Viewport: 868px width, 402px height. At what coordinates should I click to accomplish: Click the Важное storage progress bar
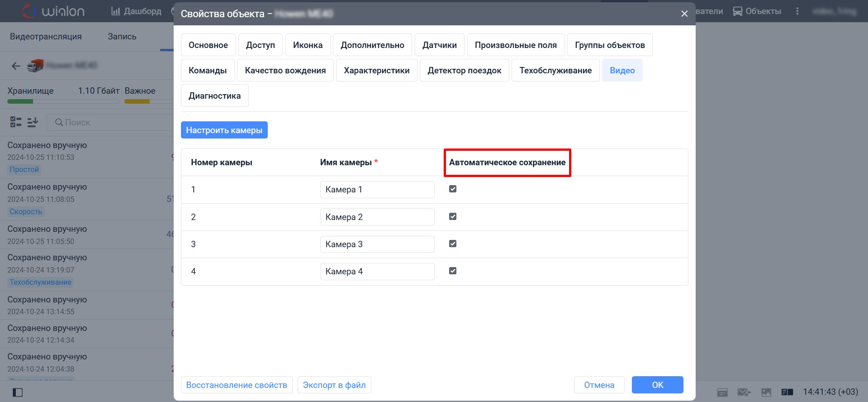coord(149,101)
